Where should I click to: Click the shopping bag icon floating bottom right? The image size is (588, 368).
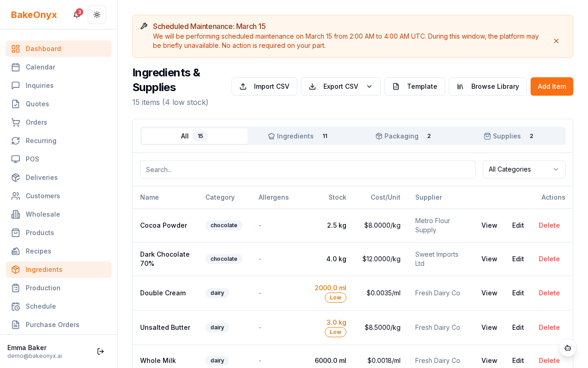(x=568, y=348)
